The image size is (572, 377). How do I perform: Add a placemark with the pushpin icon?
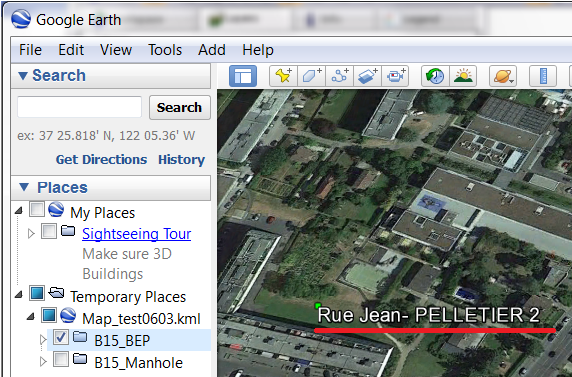coord(283,76)
